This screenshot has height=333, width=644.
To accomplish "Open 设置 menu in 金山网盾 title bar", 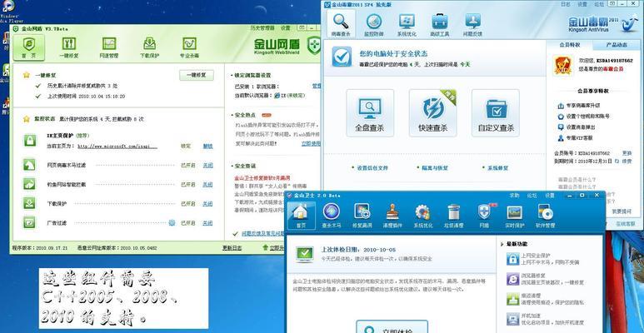I will [x=286, y=28].
